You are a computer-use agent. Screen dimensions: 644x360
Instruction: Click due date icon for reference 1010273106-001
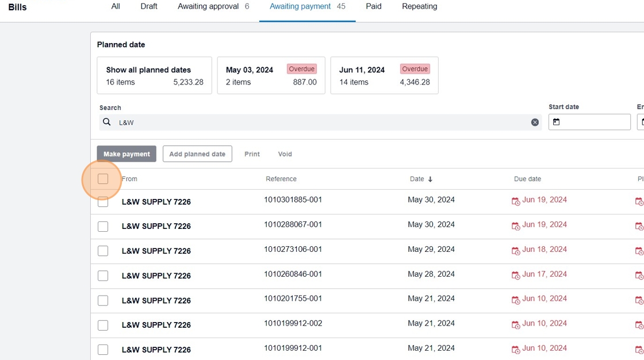pyautogui.click(x=515, y=251)
